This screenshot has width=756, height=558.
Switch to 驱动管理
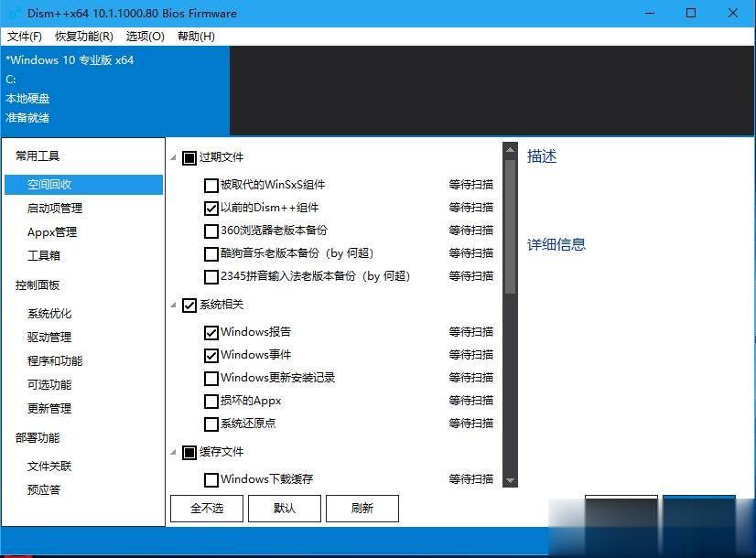(52, 337)
